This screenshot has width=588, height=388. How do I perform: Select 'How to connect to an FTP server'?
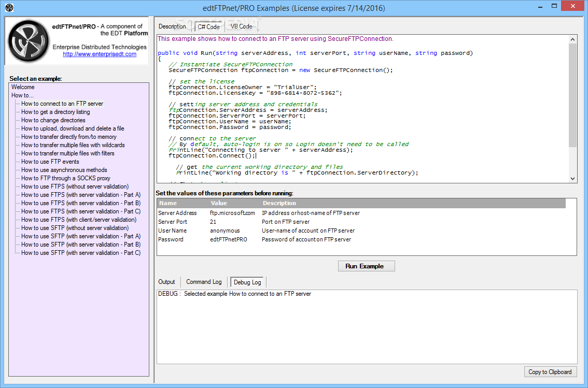62,104
